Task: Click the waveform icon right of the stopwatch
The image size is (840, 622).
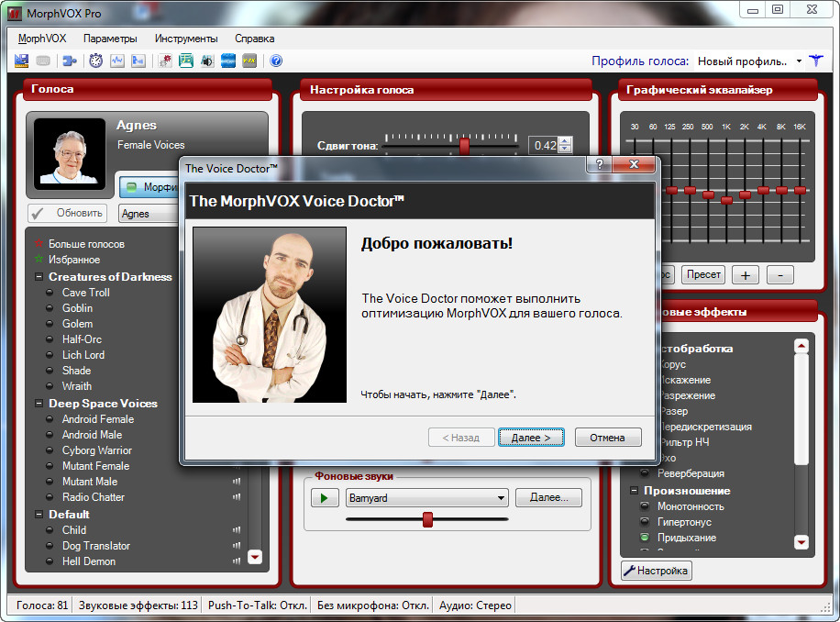Action: (x=117, y=61)
